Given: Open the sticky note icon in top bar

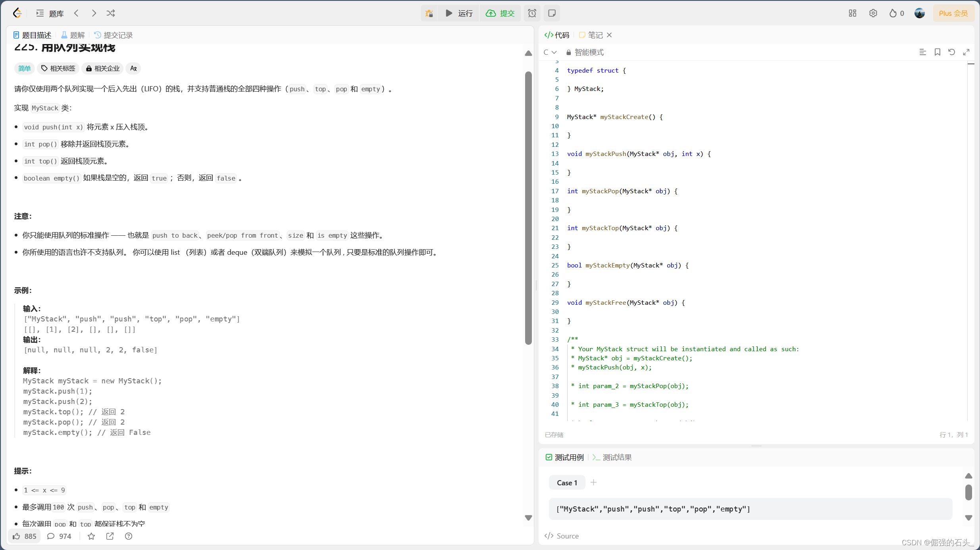Looking at the screenshot, I should tap(552, 13).
